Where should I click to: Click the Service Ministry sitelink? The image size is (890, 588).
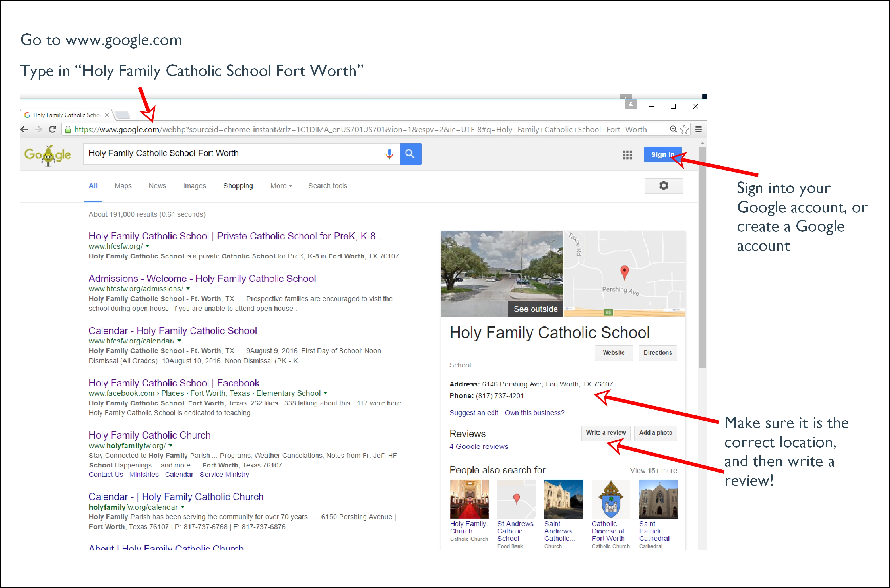tap(224, 474)
